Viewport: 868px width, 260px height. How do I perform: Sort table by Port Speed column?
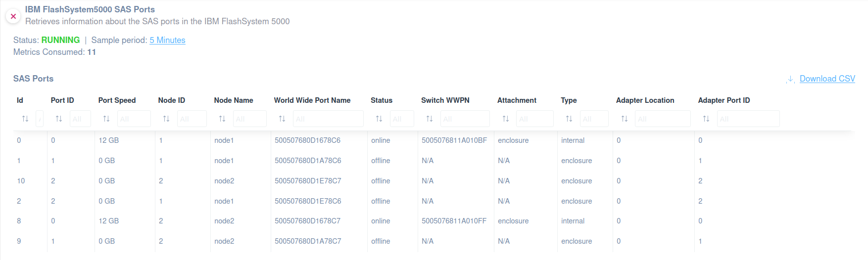coord(106,119)
